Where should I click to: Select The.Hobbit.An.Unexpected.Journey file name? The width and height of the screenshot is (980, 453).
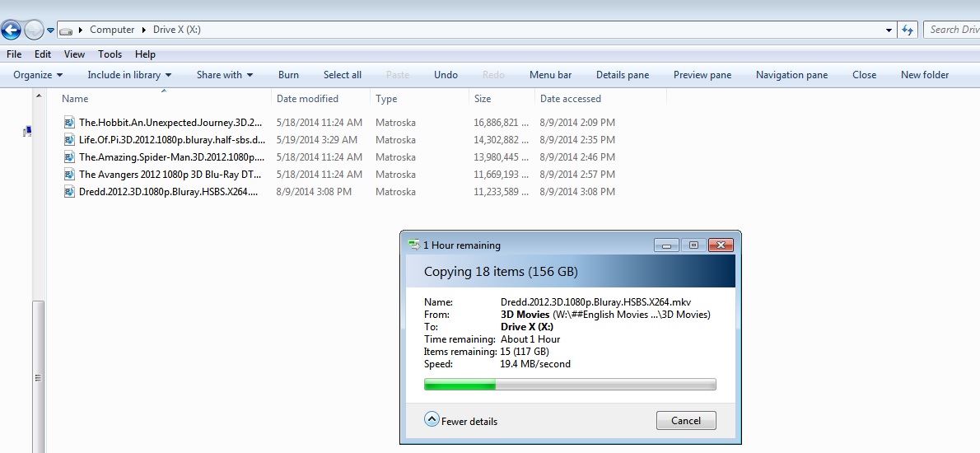click(x=170, y=123)
